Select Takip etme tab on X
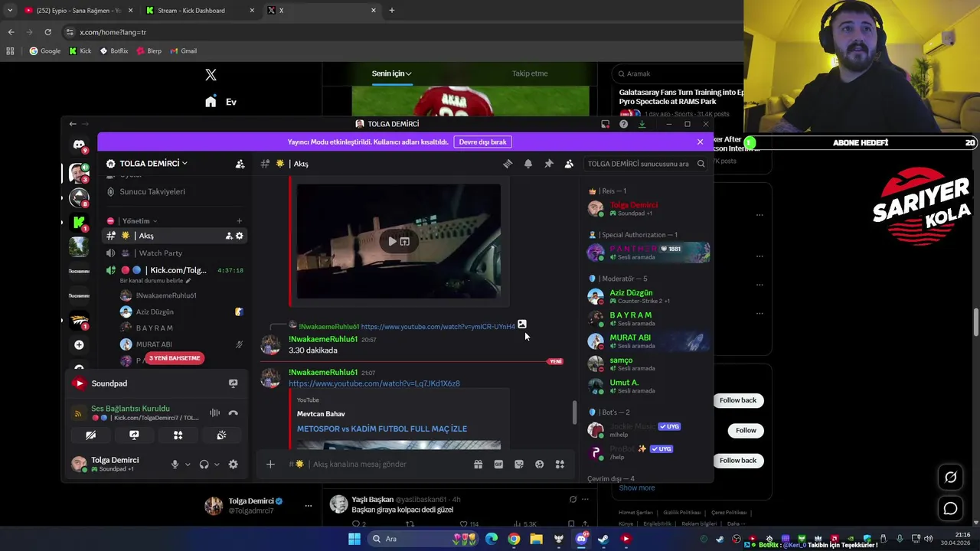 click(x=530, y=73)
